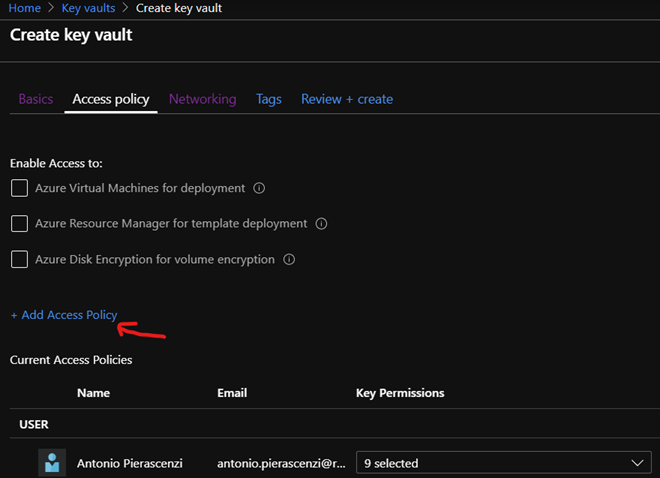Click the Email column header
Screen dimensions: 660x478
coord(232,393)
